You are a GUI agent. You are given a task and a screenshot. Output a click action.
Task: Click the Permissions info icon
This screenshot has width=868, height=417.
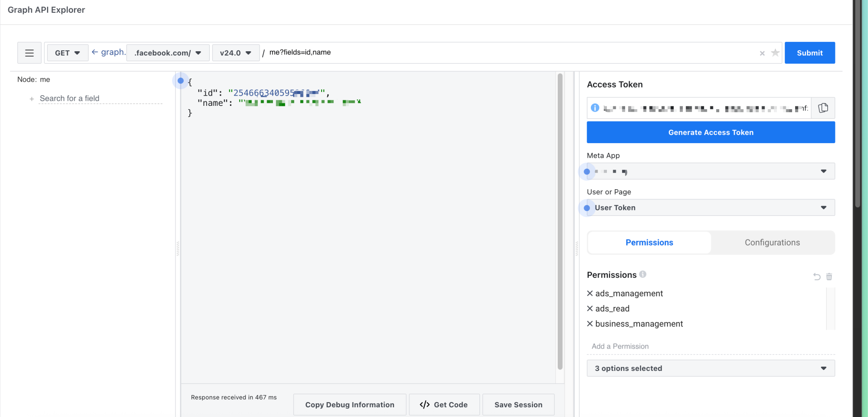pos(643,274)
